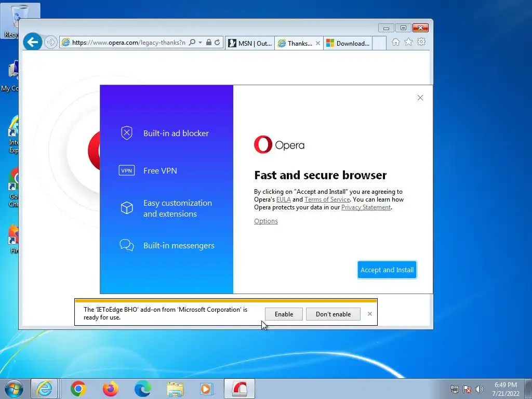This screenshot has width=532, height=399.
Task: Open the Privacy Statement link
Action: click(x=366, y=207)
